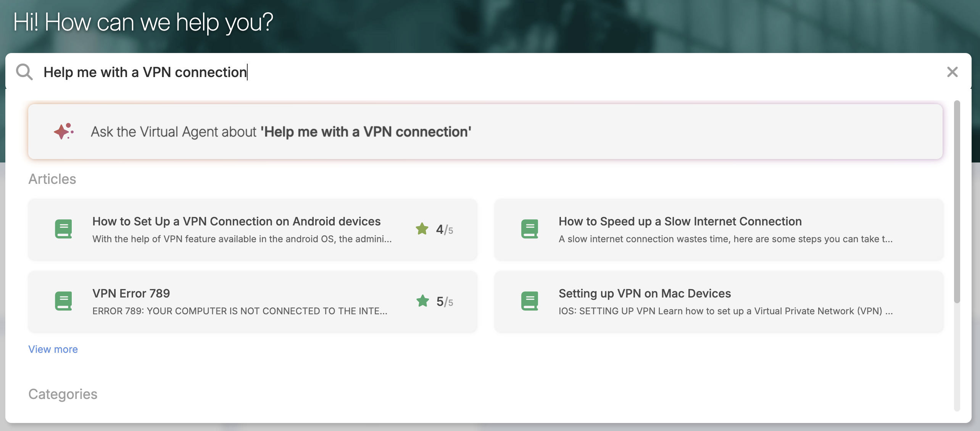Click the magnifying glass search icon

pyautogui.click(x=24, y=72)
